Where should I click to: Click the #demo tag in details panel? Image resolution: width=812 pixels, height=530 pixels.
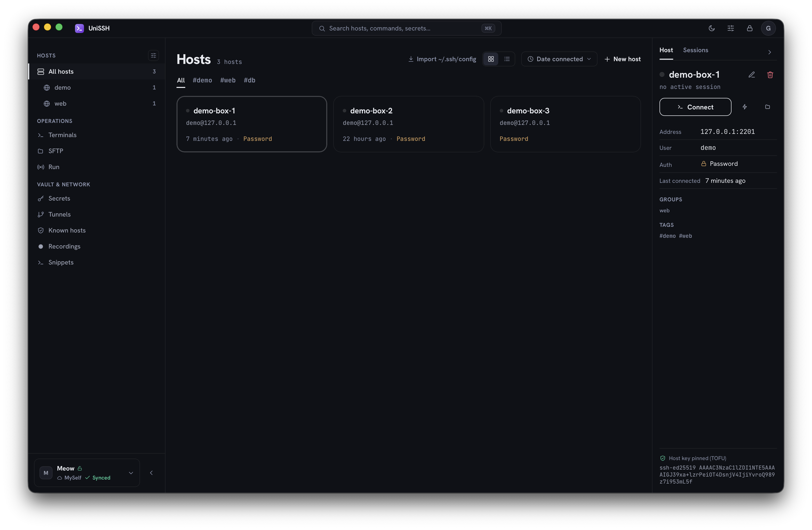[667, 236]
